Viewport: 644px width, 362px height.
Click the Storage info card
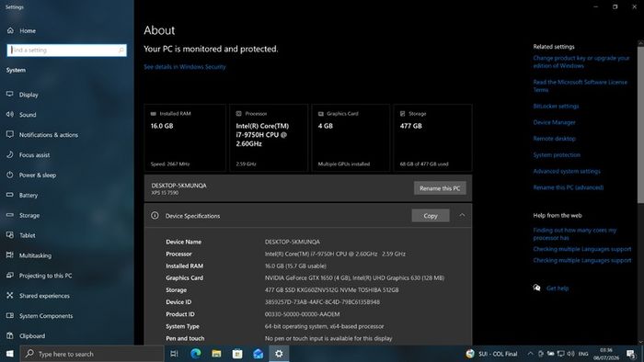(433, 138)
